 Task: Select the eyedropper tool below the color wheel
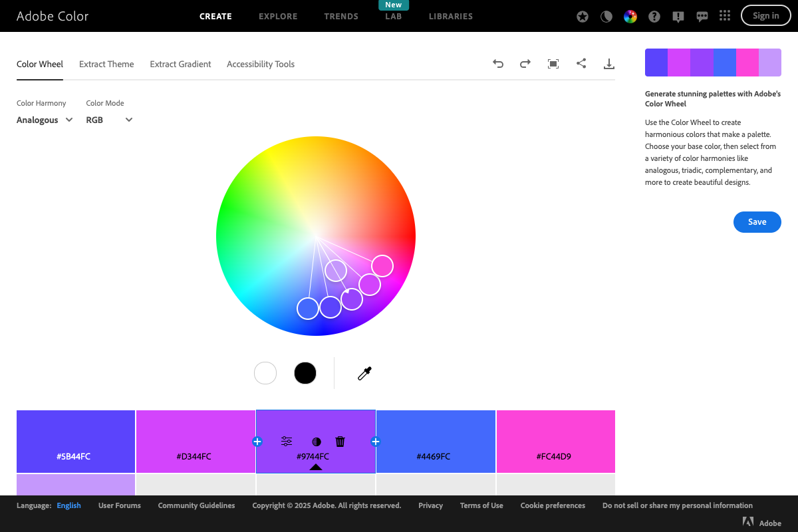pyautogui.click(x=364, y=373)
